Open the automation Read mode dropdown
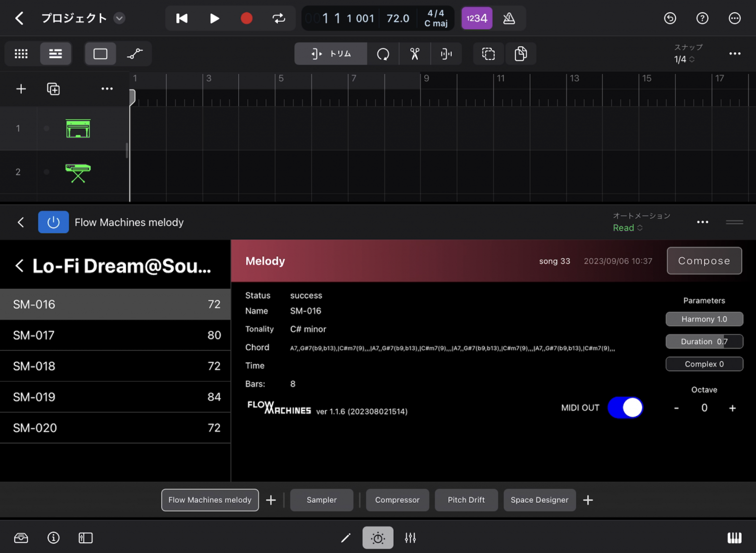The height and width of the screenshot is (553, 756). (x=628, y=228)
